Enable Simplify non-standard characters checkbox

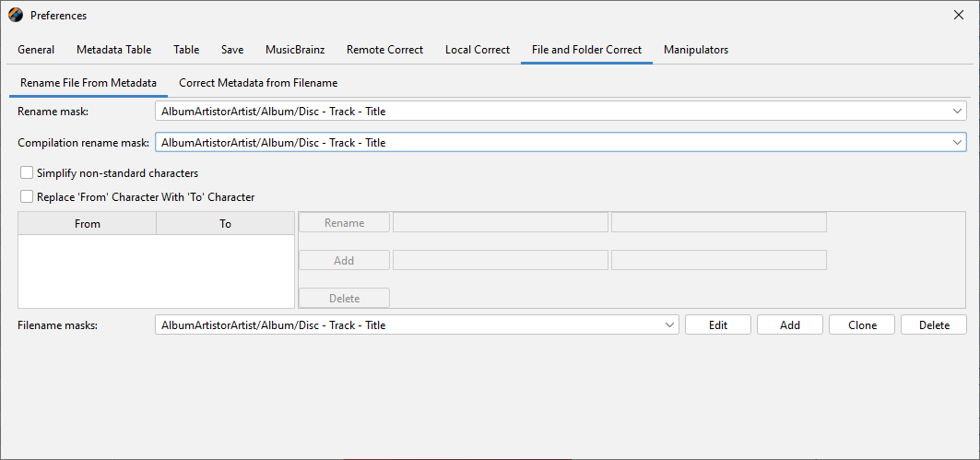pos(27,172)
